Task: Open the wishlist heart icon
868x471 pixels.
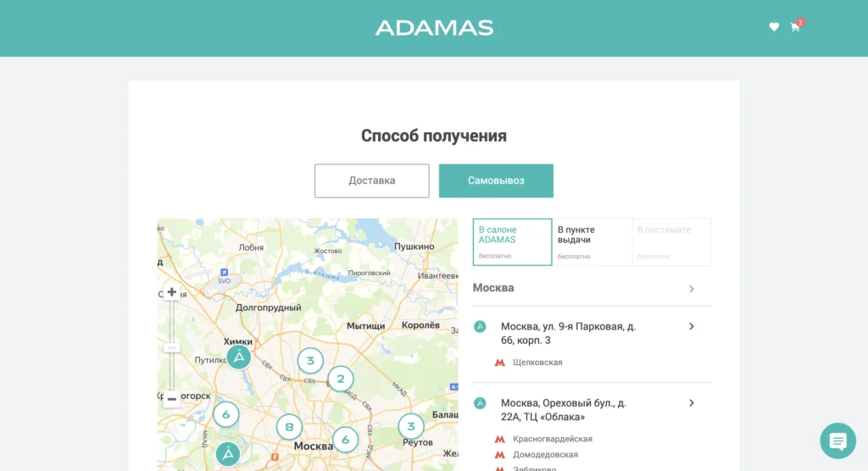Action: [x=774, y=27]
